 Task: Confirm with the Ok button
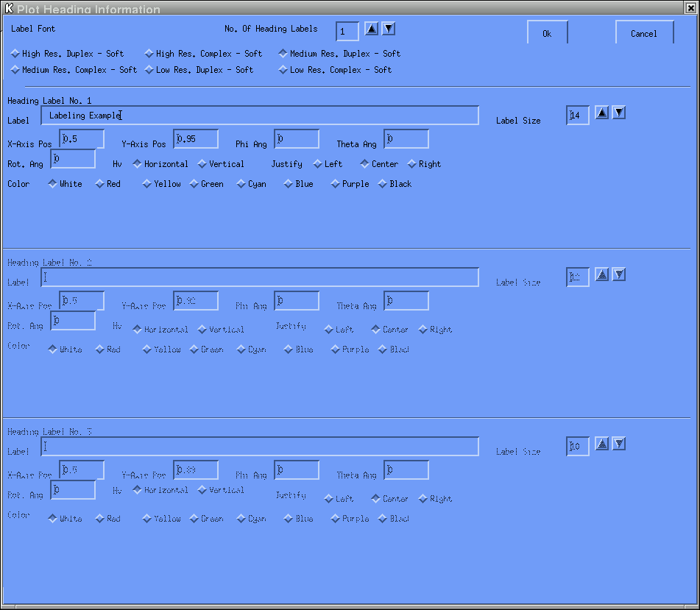coord(548,32)
